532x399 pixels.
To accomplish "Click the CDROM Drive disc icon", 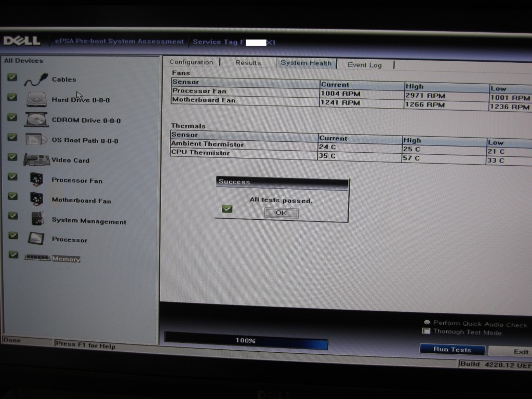I will (36, 119).
